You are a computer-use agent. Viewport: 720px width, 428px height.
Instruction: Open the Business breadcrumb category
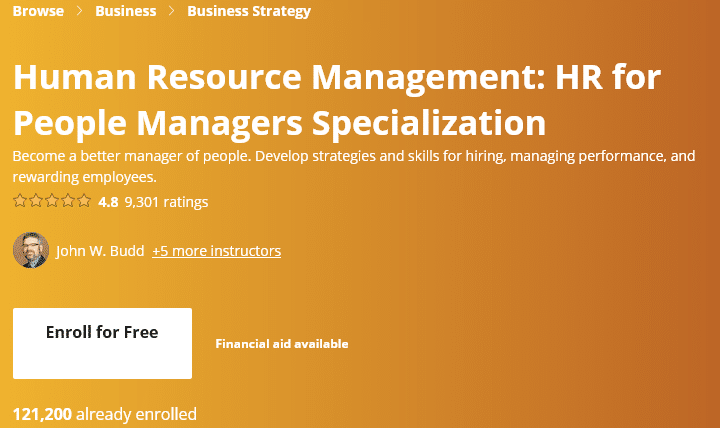pyautogui.click(x=126, y=11)
